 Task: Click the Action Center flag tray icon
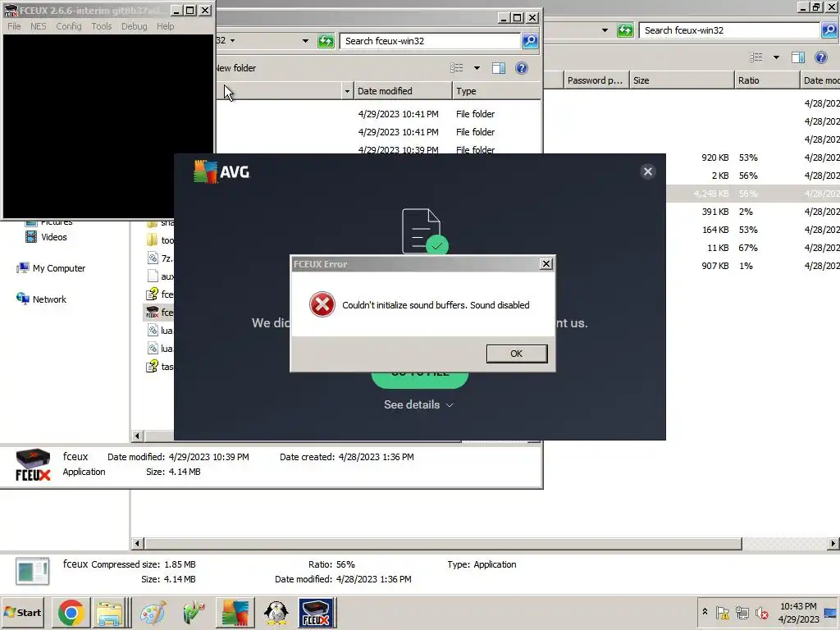tap(722, 612)
